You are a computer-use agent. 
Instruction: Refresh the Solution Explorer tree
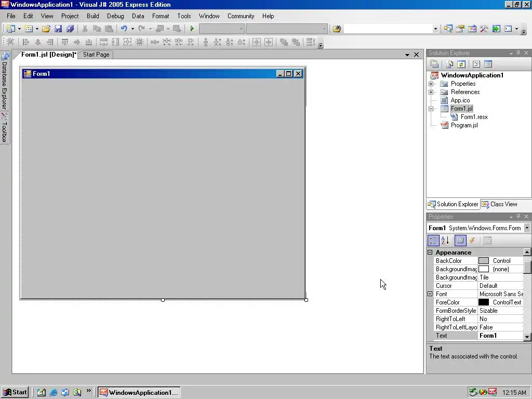pos(461,64)
